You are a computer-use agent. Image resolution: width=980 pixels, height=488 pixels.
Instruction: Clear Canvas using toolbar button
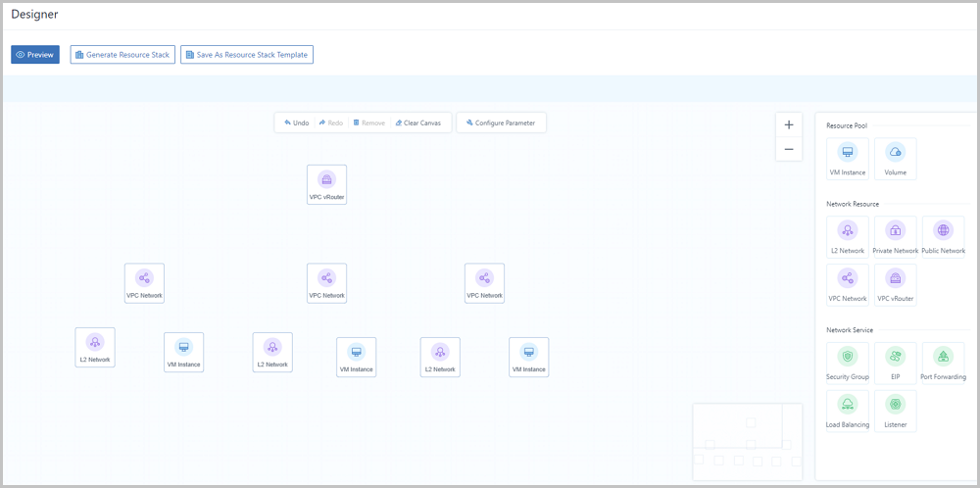tap(418, 123)
